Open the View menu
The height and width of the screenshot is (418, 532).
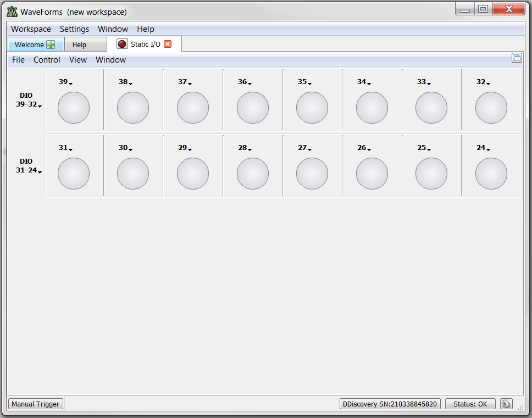[78, 60]
